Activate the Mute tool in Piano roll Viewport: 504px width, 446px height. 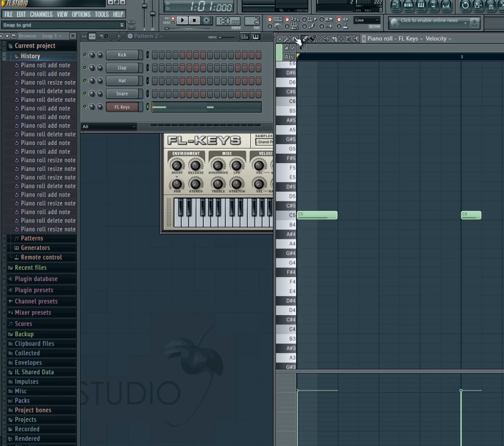(x=327, y=39)
